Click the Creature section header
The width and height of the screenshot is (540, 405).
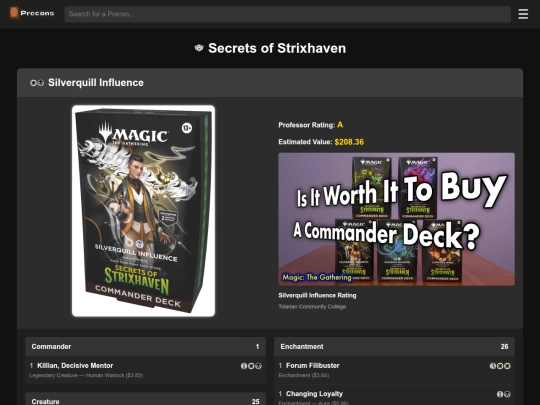click(145, 399)
